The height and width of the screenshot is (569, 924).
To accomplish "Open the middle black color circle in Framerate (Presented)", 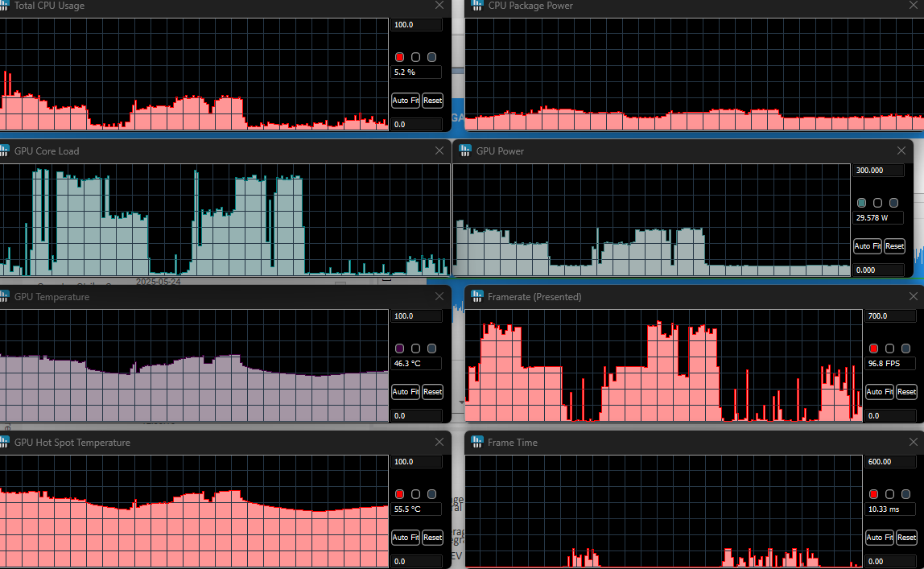I will 890,348.
